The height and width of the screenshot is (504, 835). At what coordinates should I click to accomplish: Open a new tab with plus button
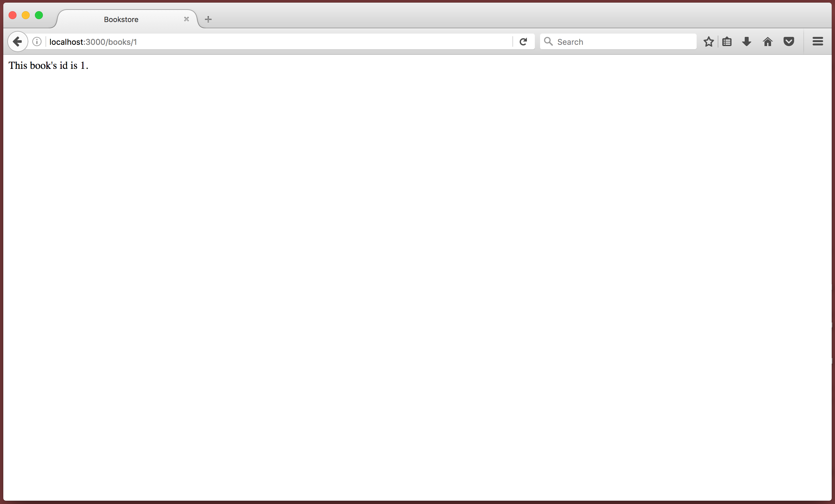tap(208, 18)
